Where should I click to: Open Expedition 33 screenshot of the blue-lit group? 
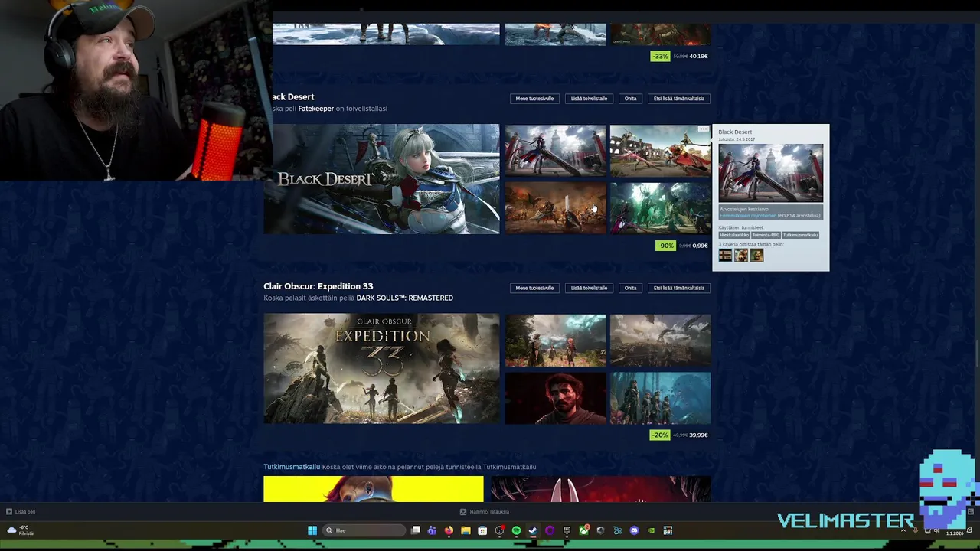[660, 398]
